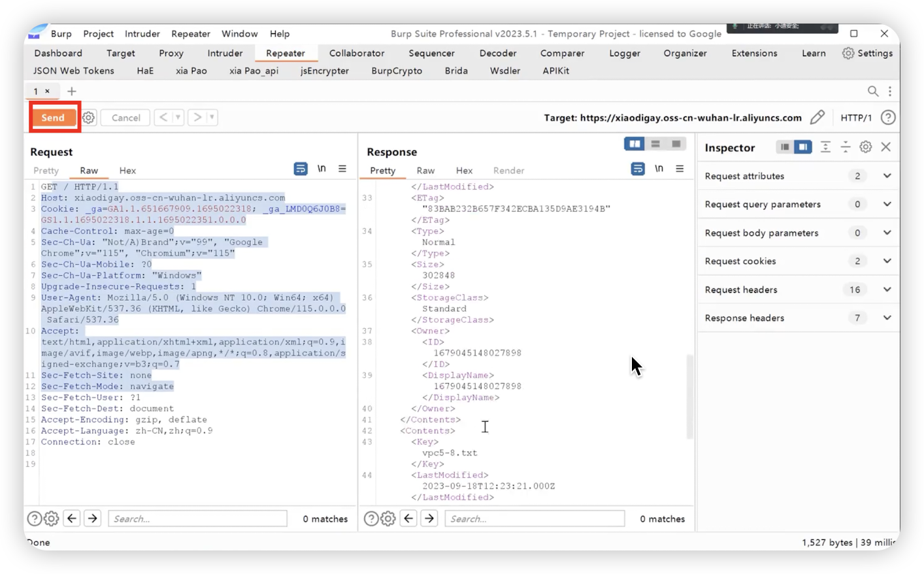Go to next match in Request
Screen dimensions: 924x574
tap(93, 518)
